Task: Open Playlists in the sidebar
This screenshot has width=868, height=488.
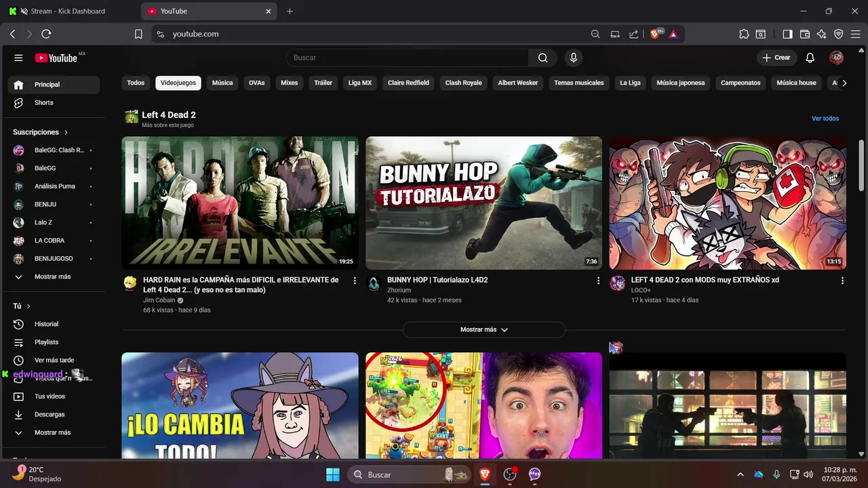Action: point(54,342)
